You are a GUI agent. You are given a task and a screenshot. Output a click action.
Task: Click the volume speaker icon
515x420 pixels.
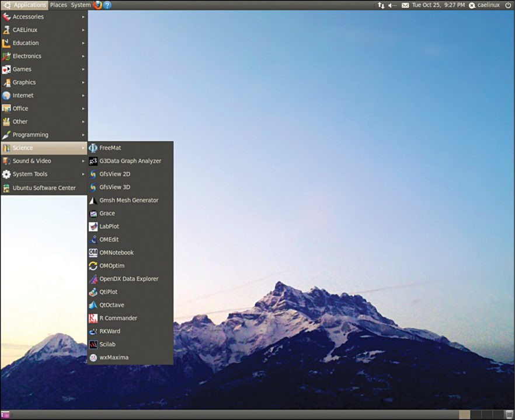[392, 5]
